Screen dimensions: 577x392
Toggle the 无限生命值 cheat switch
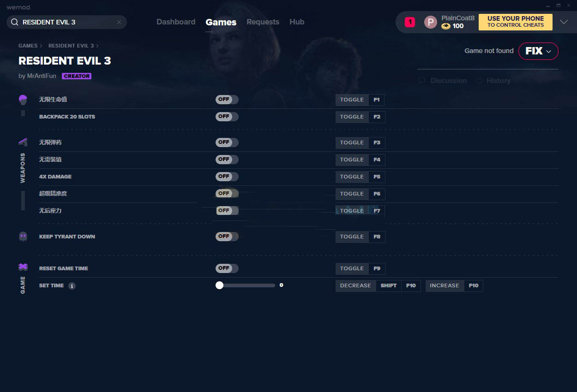227,100
